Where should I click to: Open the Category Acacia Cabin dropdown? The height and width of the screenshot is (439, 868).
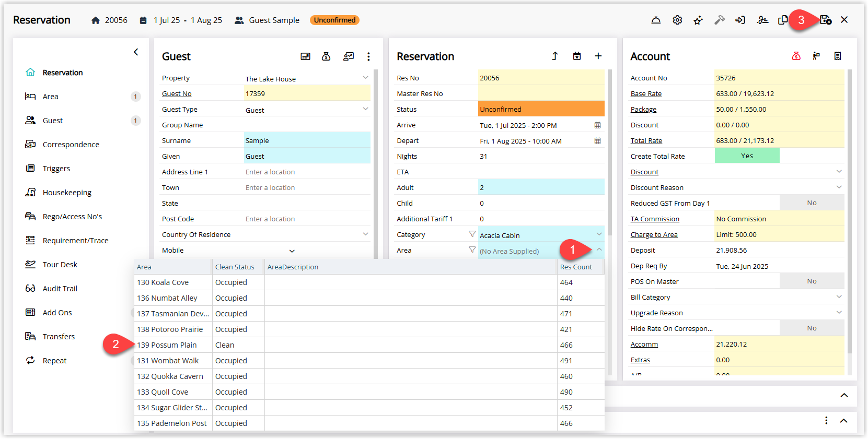coord(599,234)
